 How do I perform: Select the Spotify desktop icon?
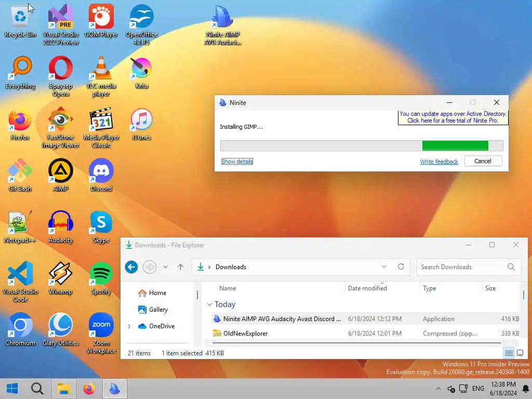tap(101, 278)
